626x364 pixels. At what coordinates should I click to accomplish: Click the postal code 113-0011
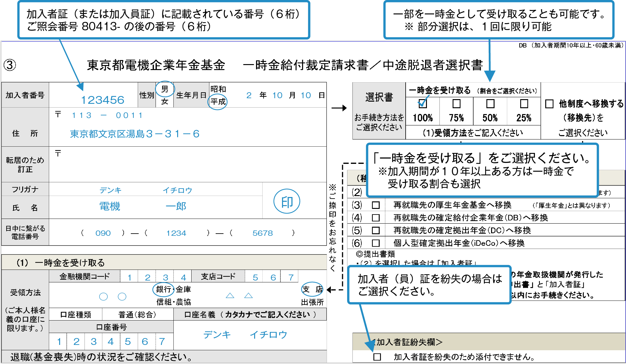[107, 115]
